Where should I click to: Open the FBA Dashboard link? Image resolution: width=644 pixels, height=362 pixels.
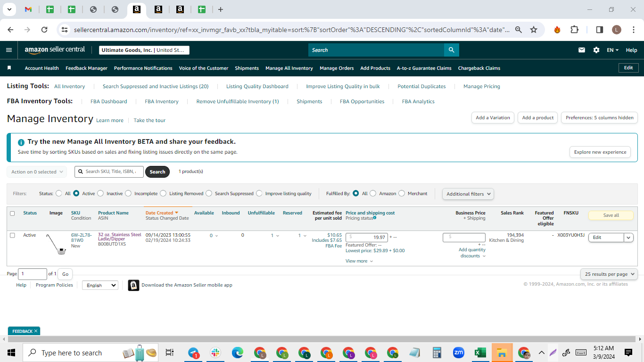[109, 101]
